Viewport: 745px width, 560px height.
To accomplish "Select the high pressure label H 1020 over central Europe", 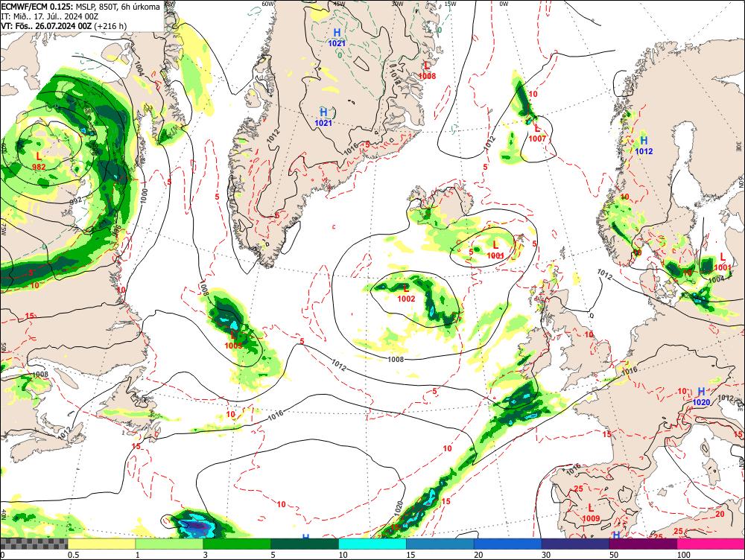I will point(701,397).
